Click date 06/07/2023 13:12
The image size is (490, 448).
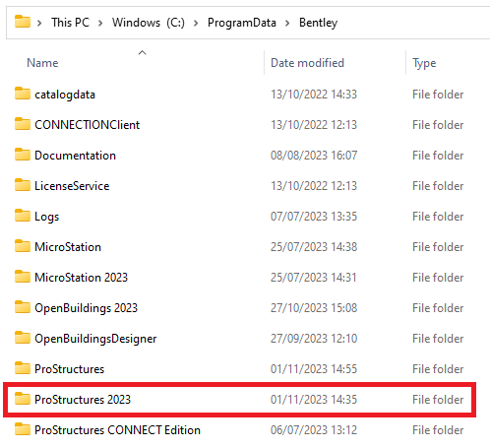[x=314, y=430]
